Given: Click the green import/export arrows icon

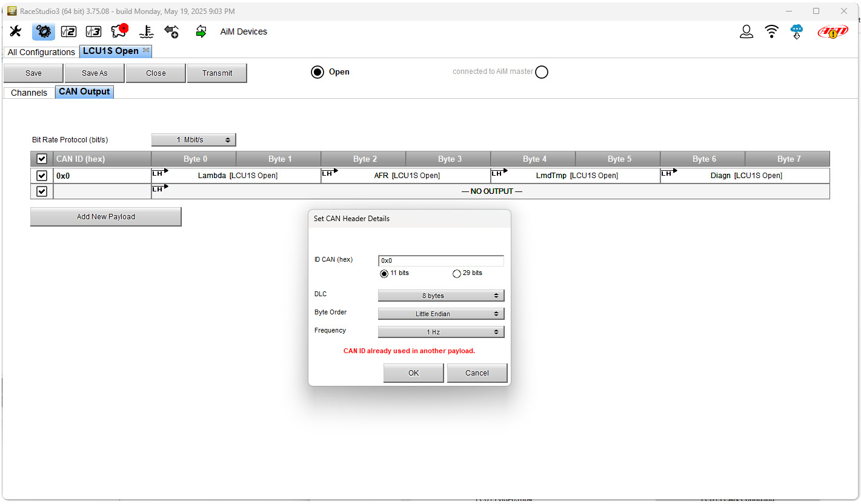Looking at the screenshot, I should (x=201, y=32).
